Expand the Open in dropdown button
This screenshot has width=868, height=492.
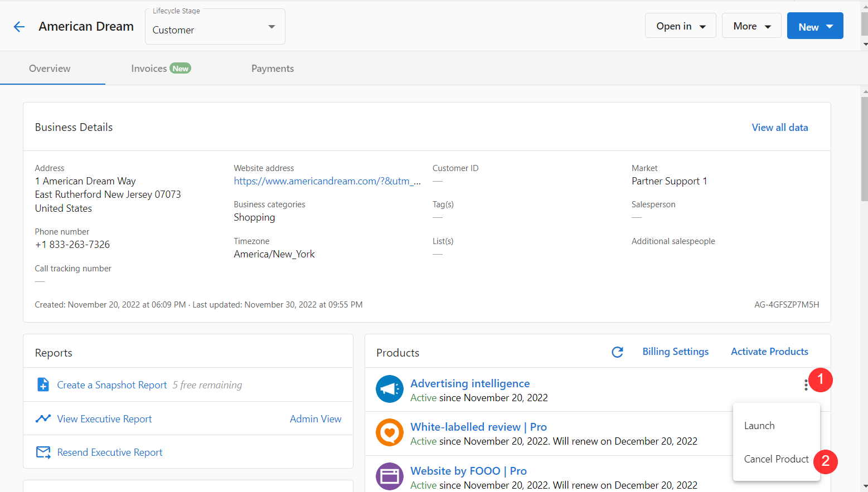click(x=680, y=26)
